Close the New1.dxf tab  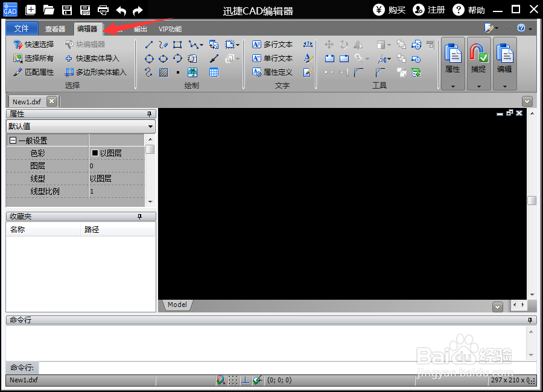pos(52,101)
